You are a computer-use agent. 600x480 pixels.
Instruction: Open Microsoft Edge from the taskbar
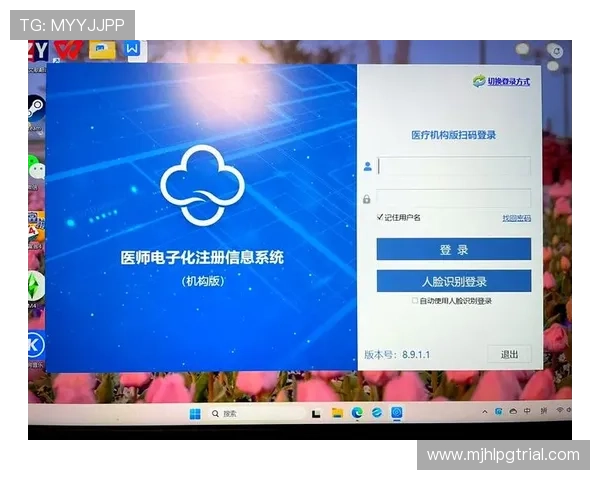click(x=357, y=413)
